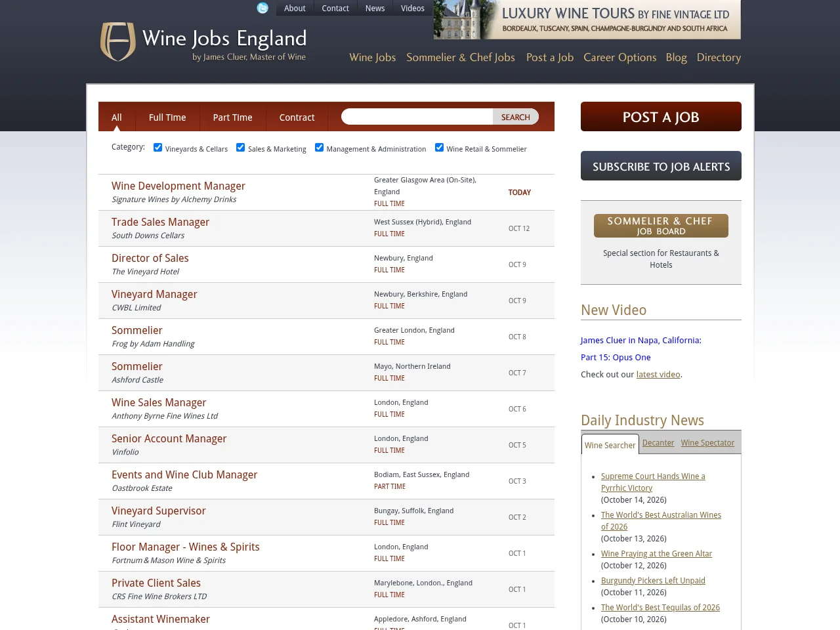Switch to Decanter news tab

click(x=658, y=443)
